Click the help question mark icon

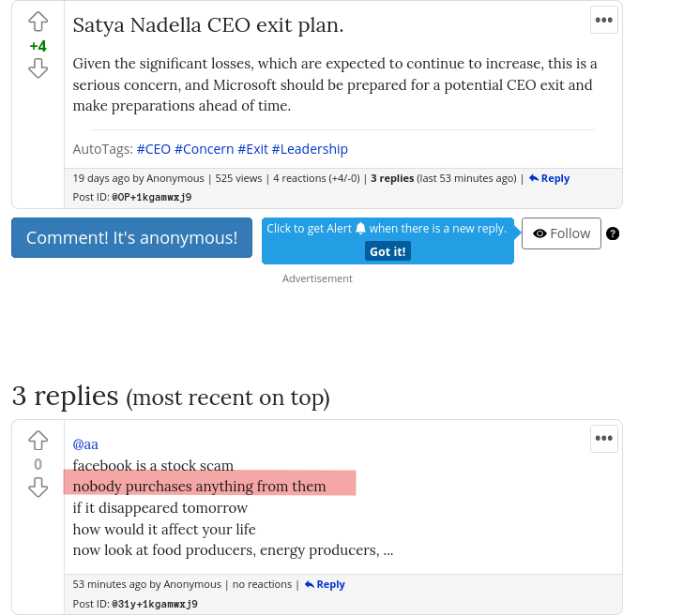pos(613,233)
